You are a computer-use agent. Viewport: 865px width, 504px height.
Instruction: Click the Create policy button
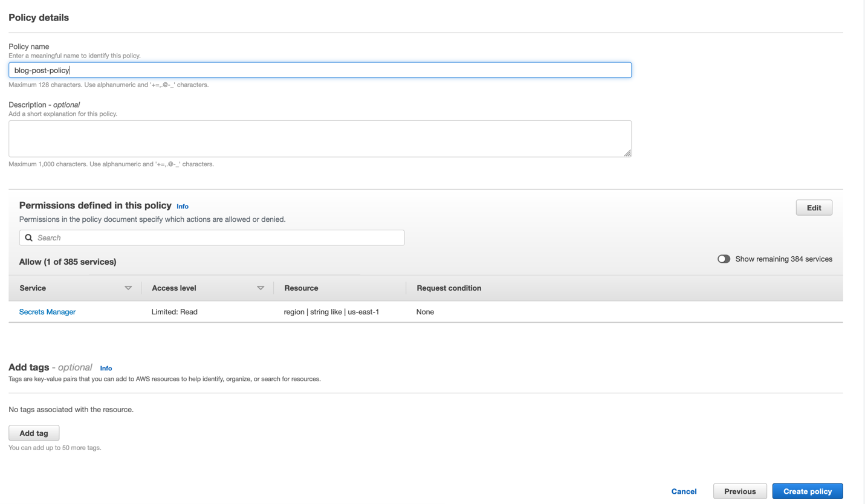[808, 491]
